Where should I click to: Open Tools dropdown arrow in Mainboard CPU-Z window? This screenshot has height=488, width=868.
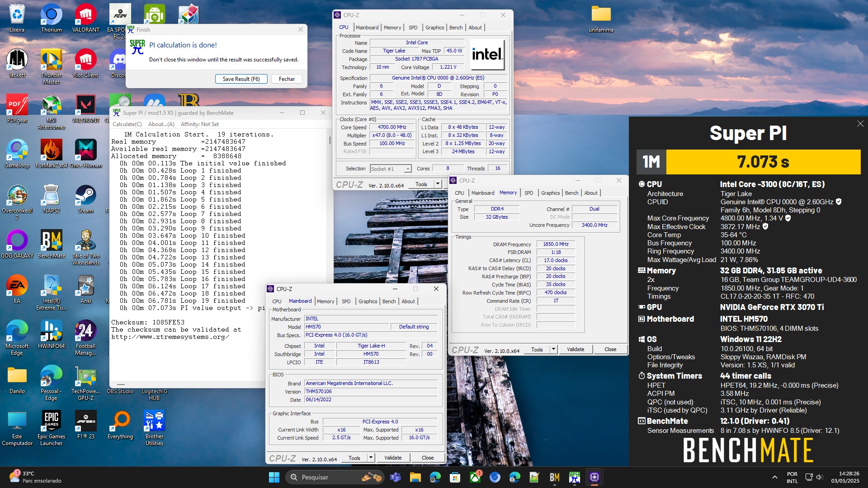pos(371,458)
